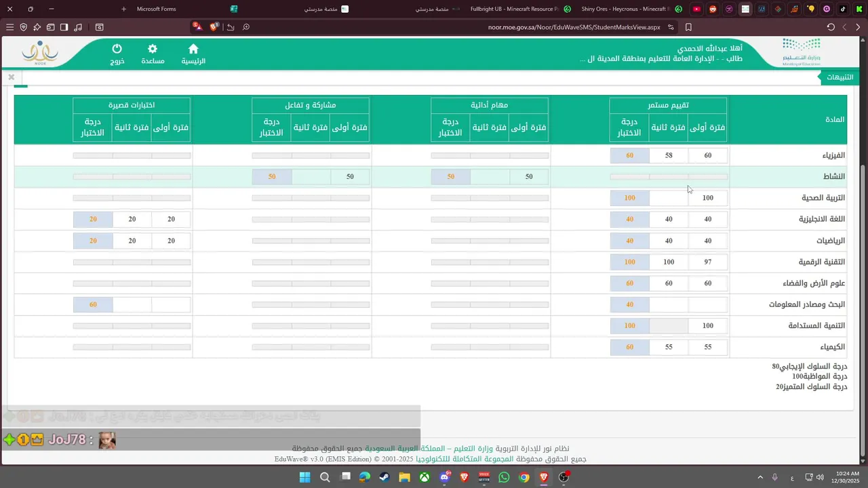Show hidden system tray icons chevron

pyautogui.click(x=760, y=477)
